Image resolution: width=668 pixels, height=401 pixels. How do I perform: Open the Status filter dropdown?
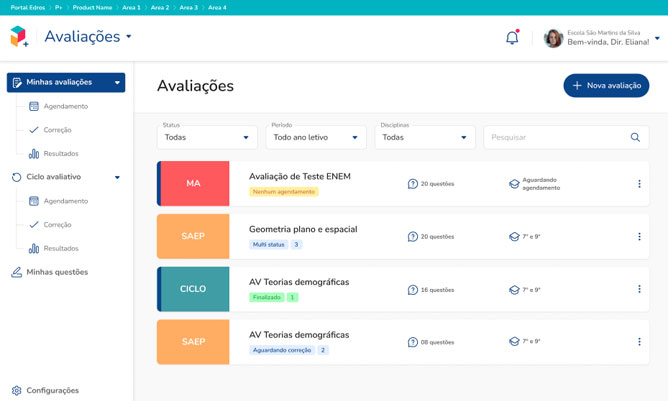pos(207,137)
